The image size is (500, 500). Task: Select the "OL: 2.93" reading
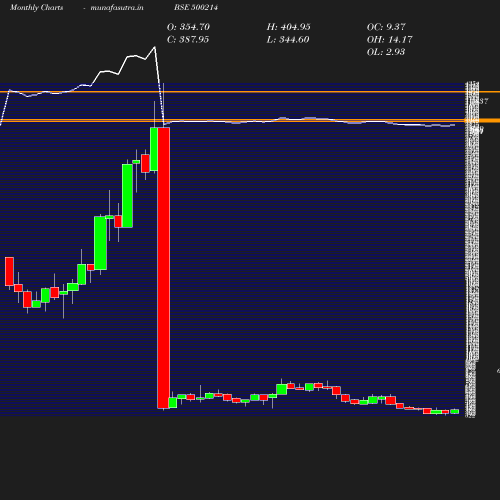386,52
